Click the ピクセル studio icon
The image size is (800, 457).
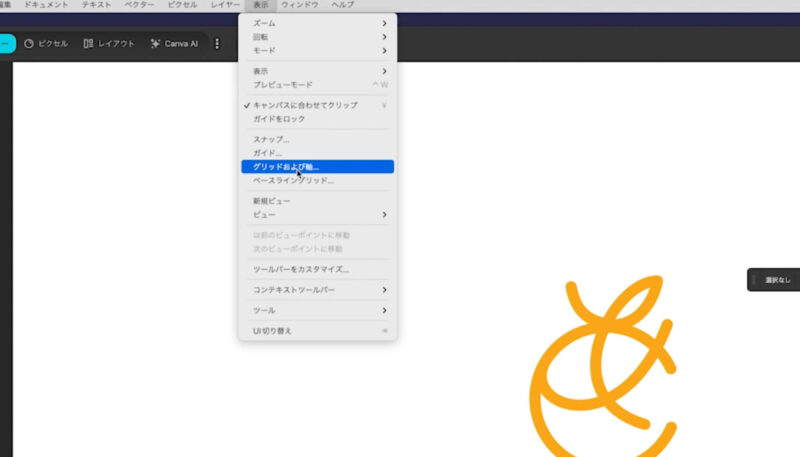29,44
